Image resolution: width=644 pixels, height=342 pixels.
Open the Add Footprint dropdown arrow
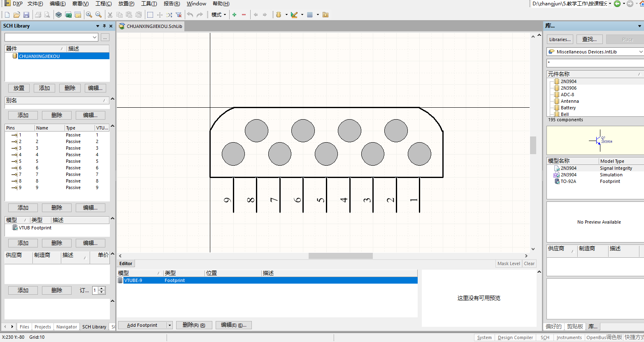click(x=169, y=325)
